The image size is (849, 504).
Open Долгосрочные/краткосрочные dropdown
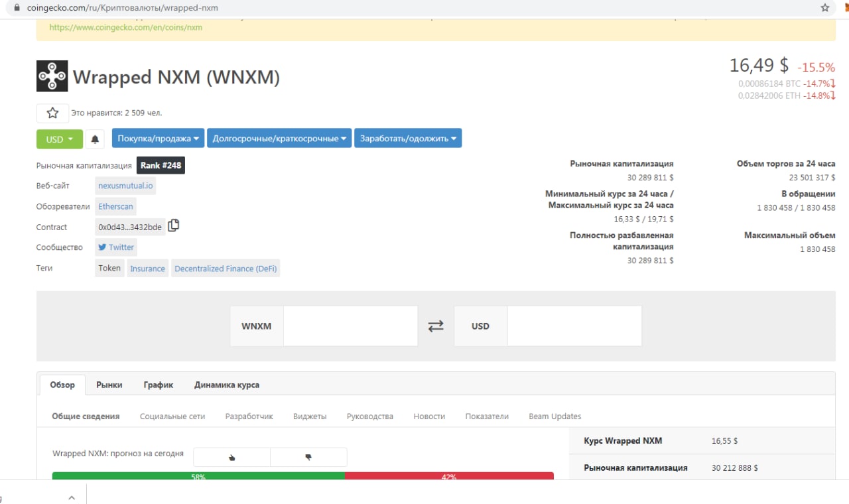tap(279, 139)
